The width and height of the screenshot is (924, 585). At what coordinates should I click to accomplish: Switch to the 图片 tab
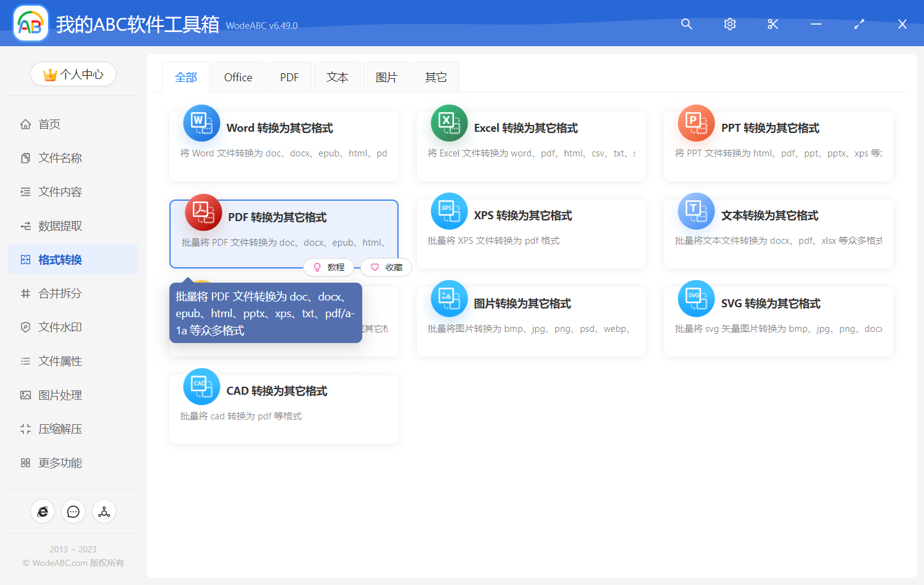point(386,76)
